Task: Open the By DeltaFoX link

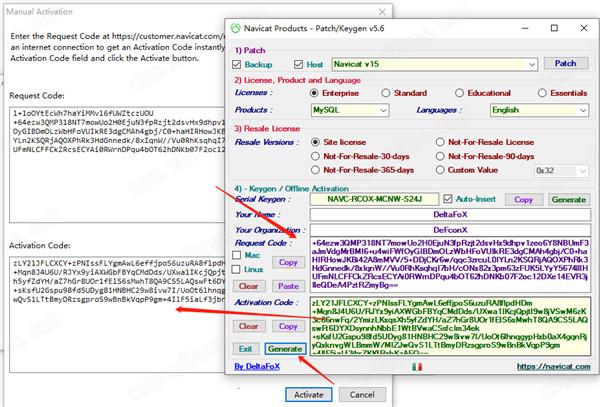Action: click(257, 366)
